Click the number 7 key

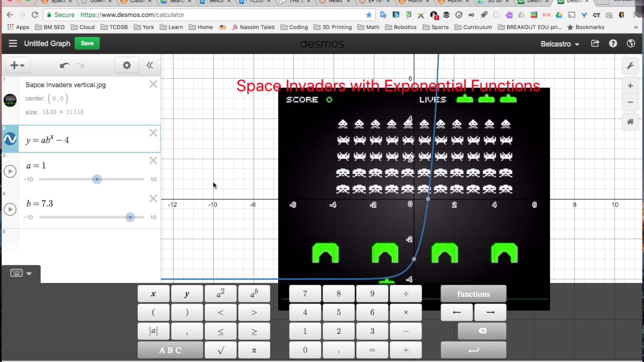click(305, 294)
